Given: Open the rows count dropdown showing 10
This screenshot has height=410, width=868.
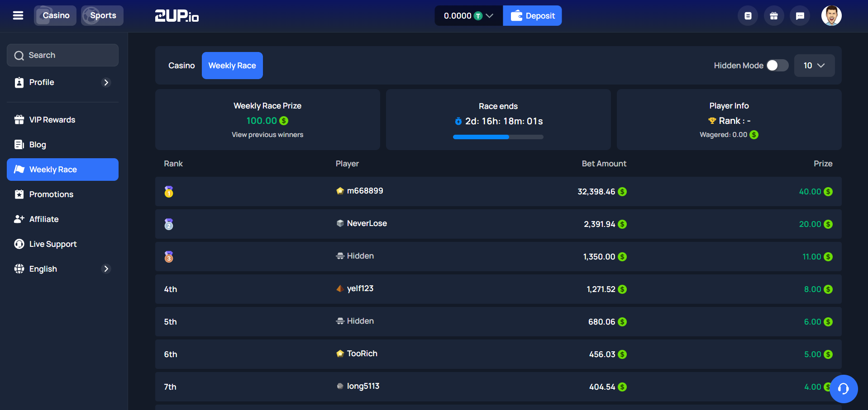Looking at the screenshot, I should point(814,66).
